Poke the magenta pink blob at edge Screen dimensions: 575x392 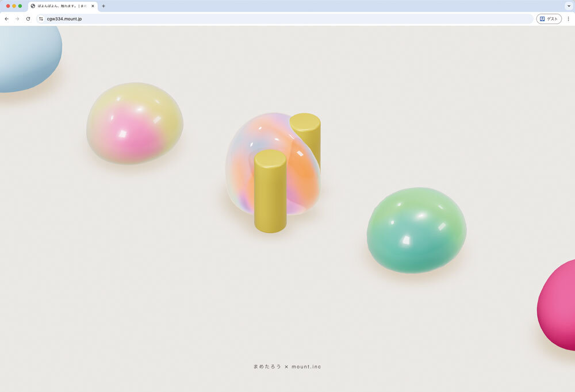coord(557,305)
